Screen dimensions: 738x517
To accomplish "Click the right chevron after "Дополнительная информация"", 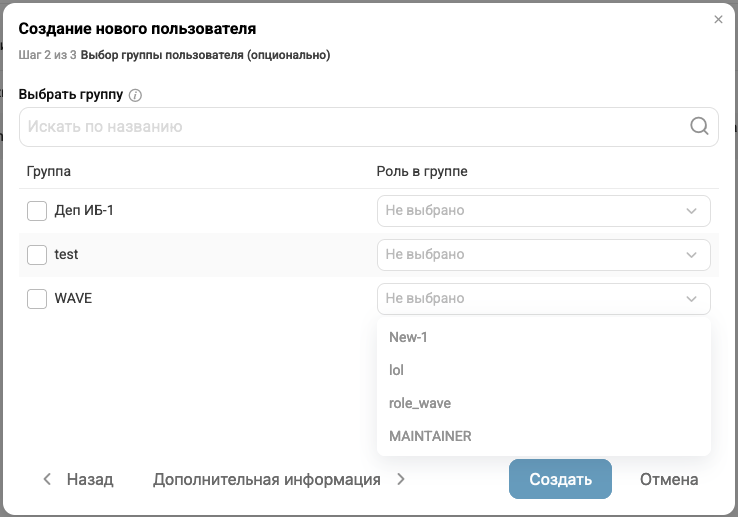I will (x=401, y=479).
